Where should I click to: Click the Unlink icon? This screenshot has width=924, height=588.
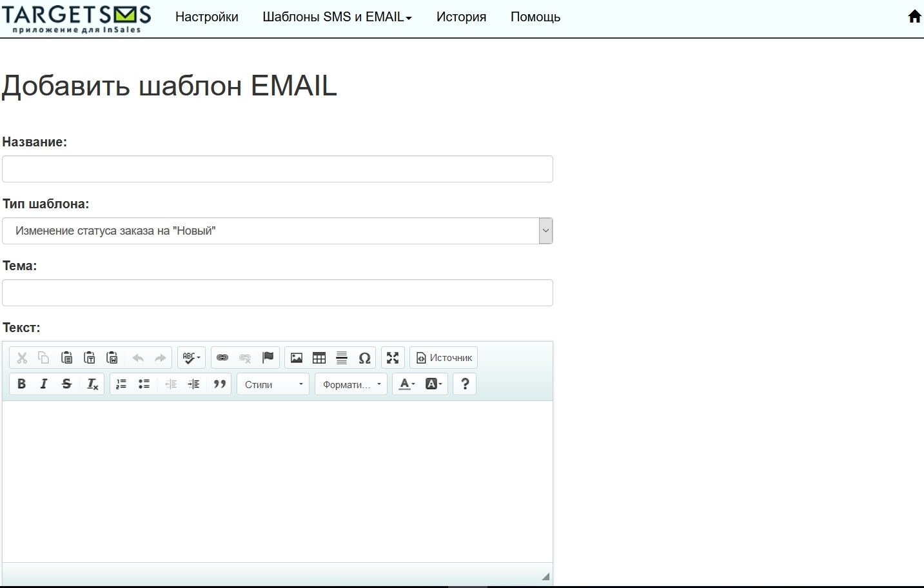point(245,358)
